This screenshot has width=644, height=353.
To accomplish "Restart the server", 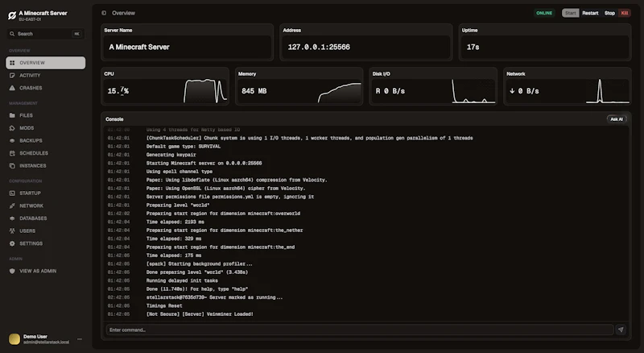I will point(590,13).
